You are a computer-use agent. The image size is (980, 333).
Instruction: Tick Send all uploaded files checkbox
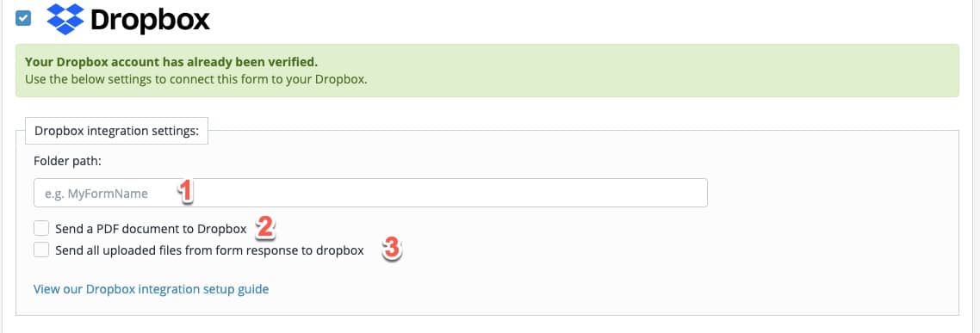pyautogui.click(x=41, y=250)
